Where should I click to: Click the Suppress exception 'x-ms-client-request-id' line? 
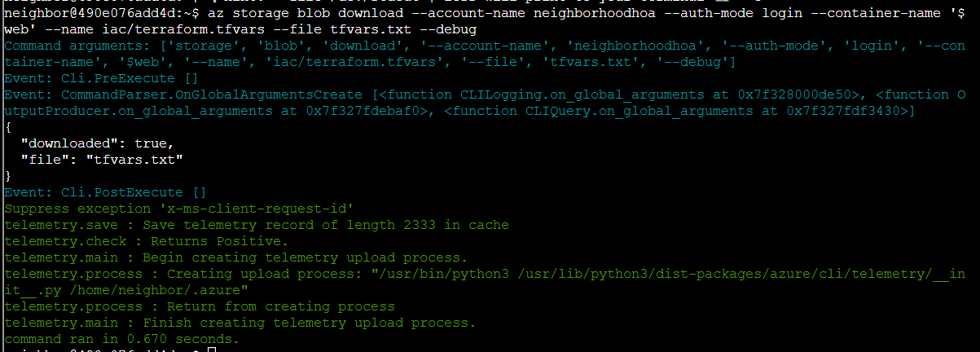coord(178,209)
